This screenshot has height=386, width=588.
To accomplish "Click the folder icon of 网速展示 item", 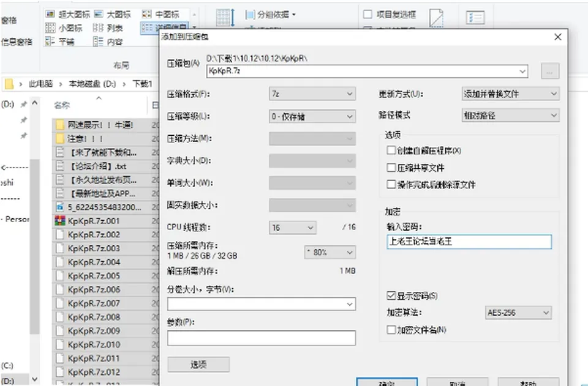I will [60, 125].
